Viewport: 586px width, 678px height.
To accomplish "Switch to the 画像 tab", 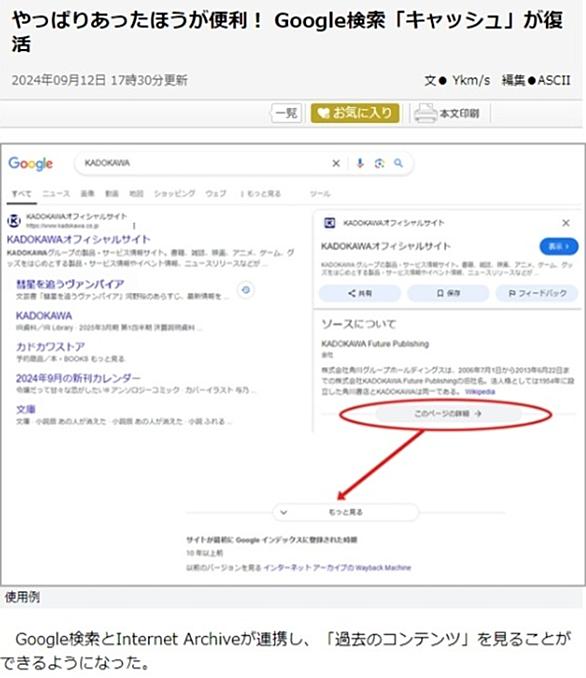I will 87,194.
